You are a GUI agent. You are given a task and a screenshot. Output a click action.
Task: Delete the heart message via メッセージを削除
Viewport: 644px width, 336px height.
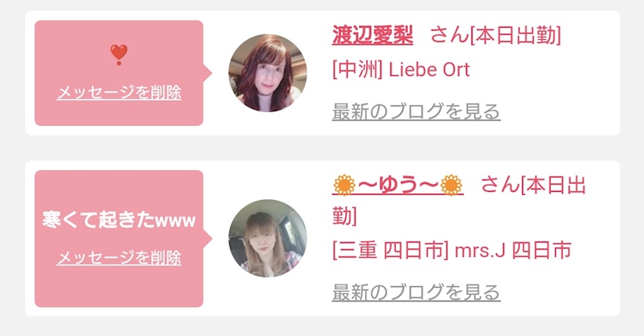119,92
